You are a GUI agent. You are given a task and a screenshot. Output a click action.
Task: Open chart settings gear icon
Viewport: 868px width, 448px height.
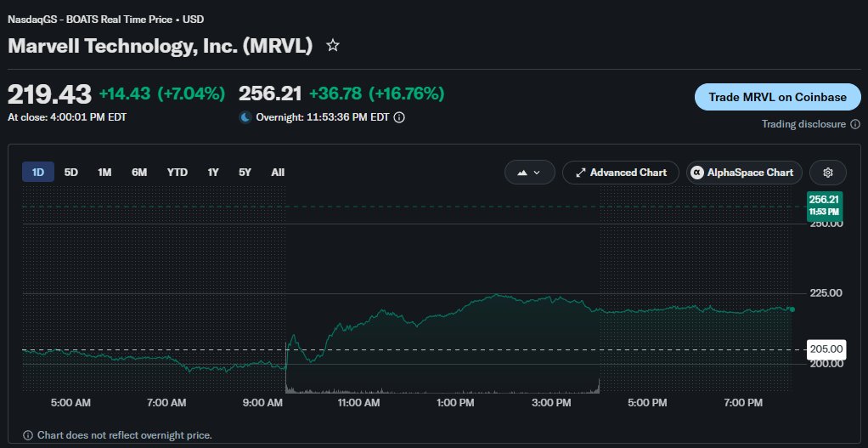pyautogui.click(x=828, y=173)
